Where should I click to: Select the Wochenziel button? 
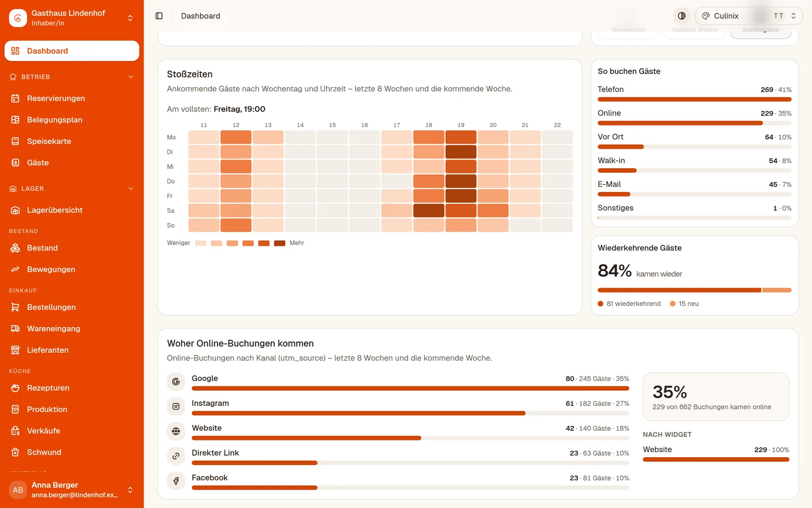click(x=628, y=30)
